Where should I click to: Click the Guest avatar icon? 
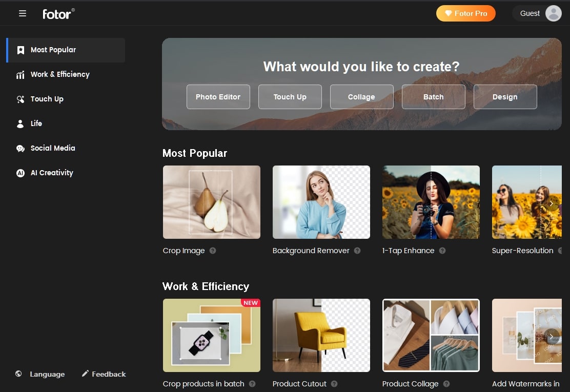[x=553, y=13]
